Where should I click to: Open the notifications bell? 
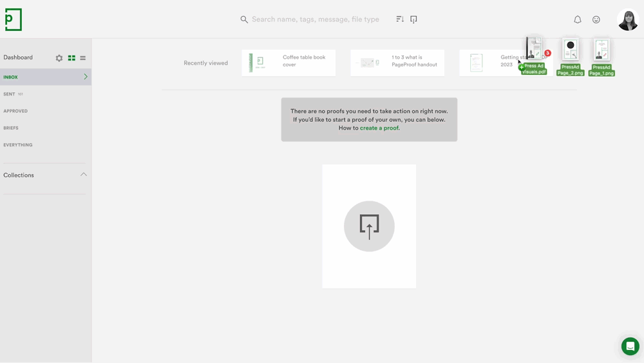578,19
